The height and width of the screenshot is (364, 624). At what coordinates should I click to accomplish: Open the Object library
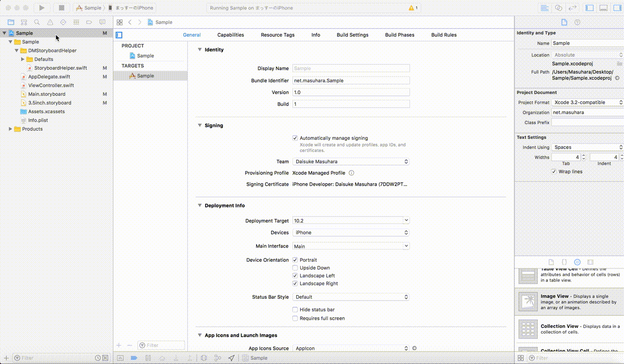pos(577,262)
